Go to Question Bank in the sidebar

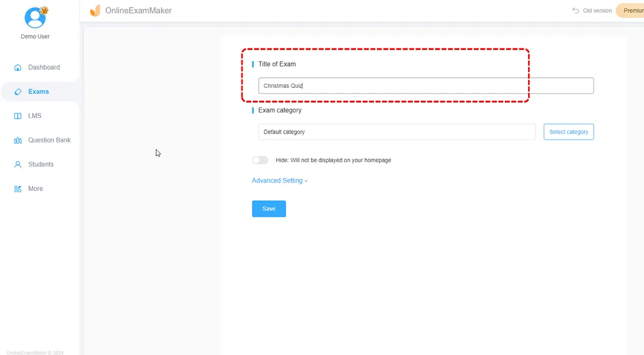point(49,140)
